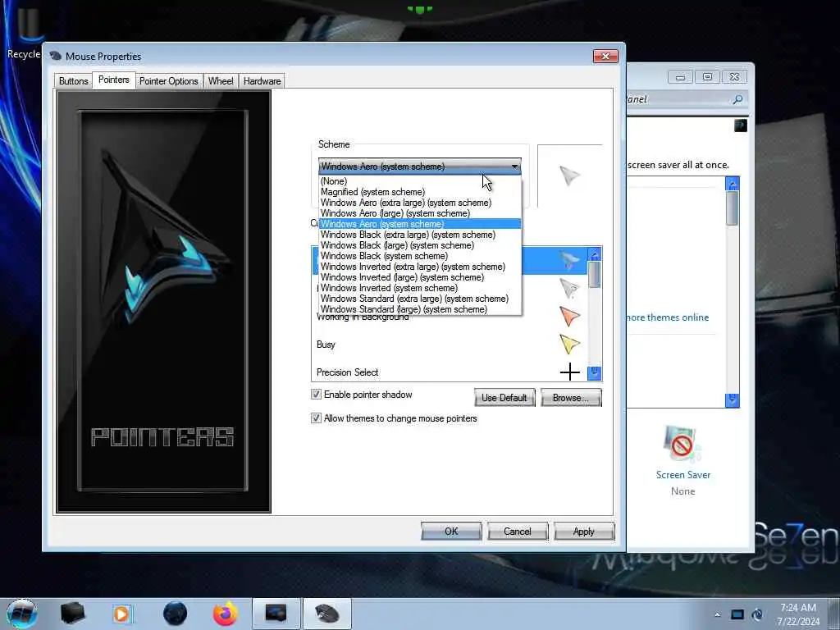Click themes list scroll-up arrow in Personalization window
This screenshot has width=840, height=630.
(733, 184)
